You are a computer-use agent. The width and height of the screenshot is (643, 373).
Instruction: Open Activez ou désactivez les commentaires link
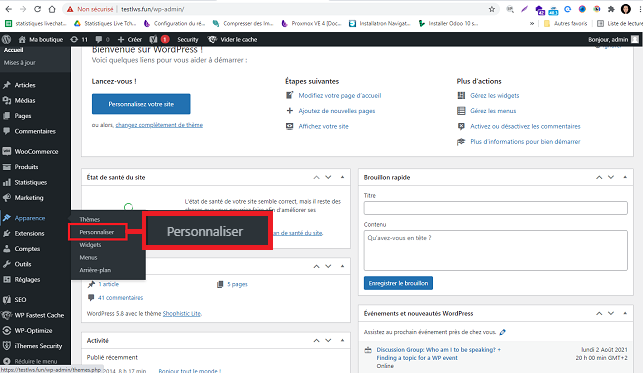525,126
